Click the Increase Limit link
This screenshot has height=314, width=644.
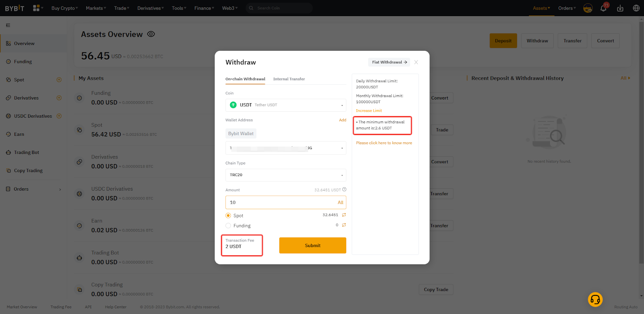pos(369,111)
